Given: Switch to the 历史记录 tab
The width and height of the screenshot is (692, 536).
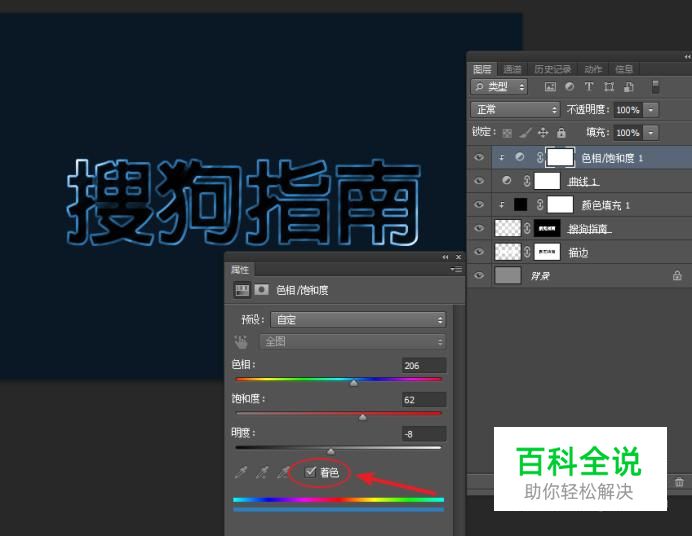Looking at the screenshot, I should 552,69.
